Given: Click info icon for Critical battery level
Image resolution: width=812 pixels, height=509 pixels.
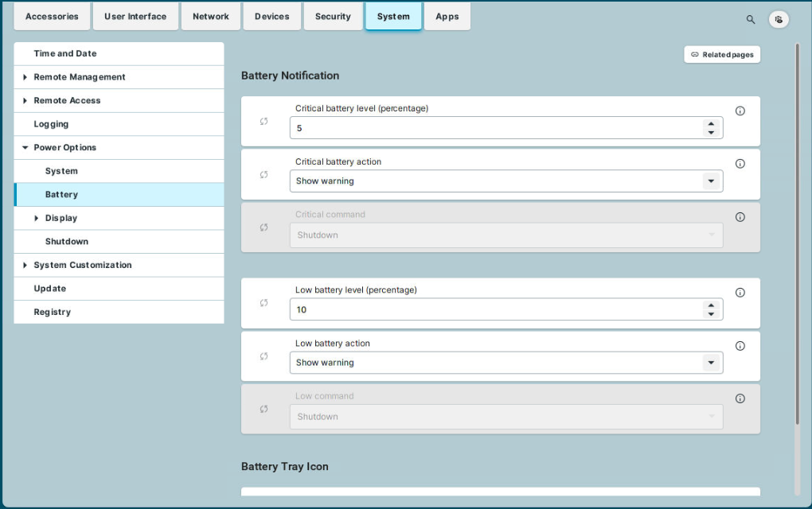Looking at the screenshot, I should (x=740, y=111).
